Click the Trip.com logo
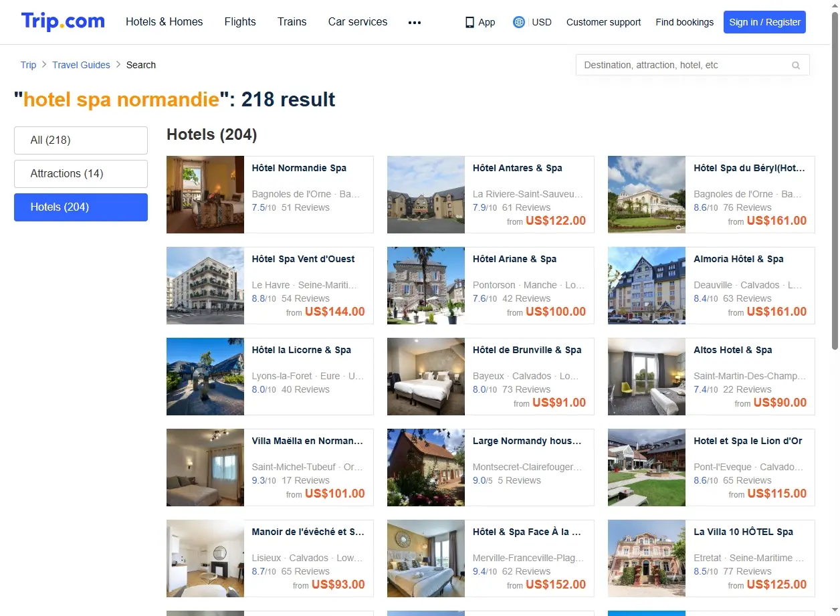The width and height of the screenshot is (840, 616). coord(63,21)
